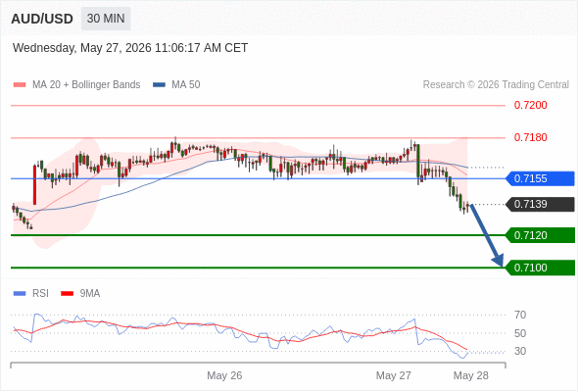
Task: Click the 0.7200 resistance label
Action: click(x=530, y=106)
